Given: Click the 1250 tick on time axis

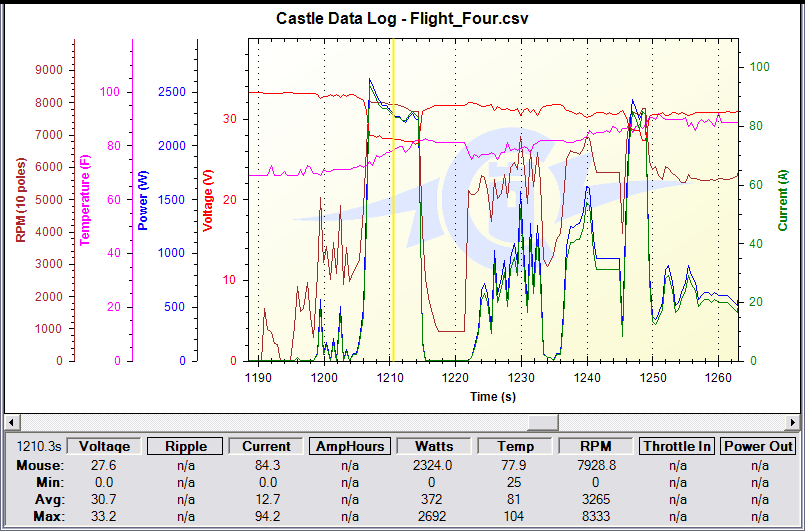Looking at the screenshot, I should [x=653, y=377].
